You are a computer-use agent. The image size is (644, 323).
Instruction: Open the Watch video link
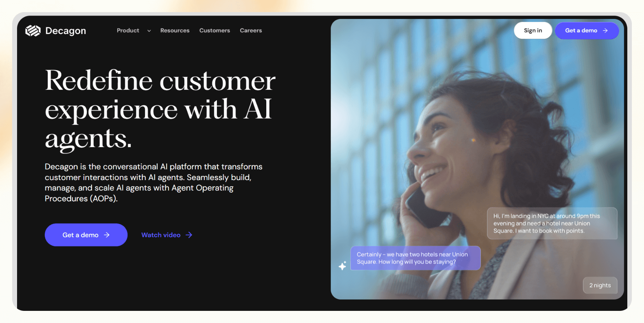point(167,235)
